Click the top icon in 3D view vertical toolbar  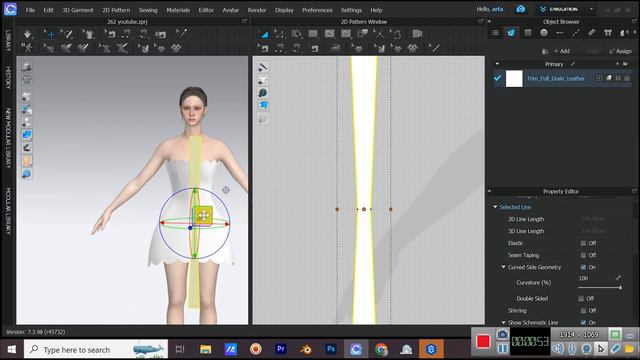(27, 66)
